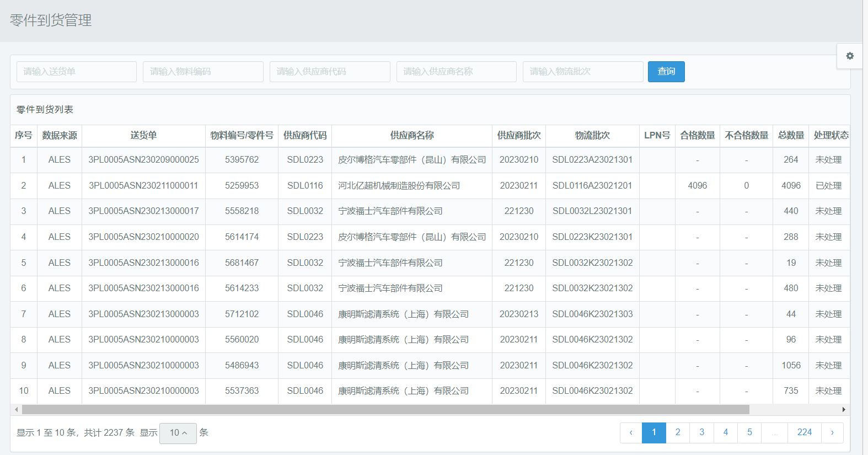Click supplier 河北亿超机械制造股份有限公司
The width and height of the screenshot is (868, 455).
click(x=399, y=186)
